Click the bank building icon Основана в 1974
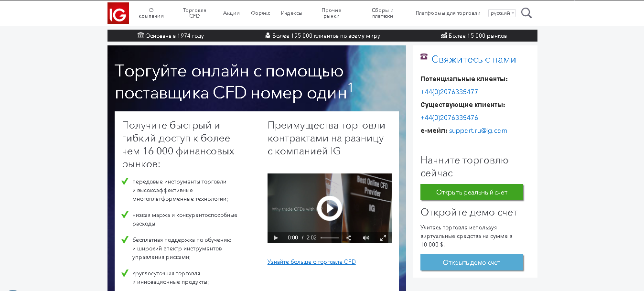 tap(140, 35)
